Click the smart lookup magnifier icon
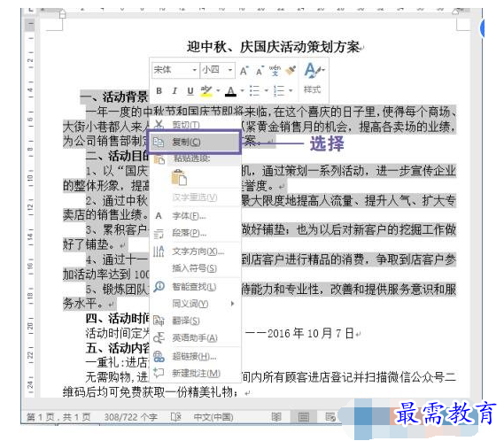This screenshot has width=504, height=441. coord(159,286)
